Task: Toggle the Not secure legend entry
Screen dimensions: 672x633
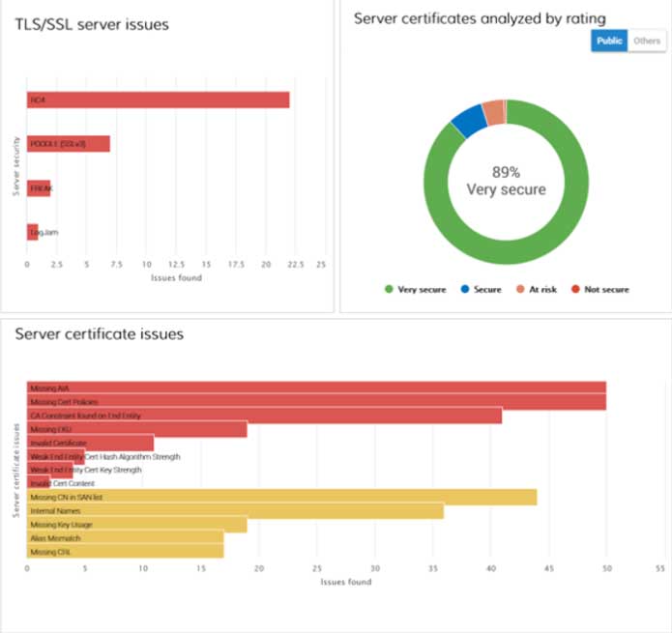Action: click(x=600, y=290)
